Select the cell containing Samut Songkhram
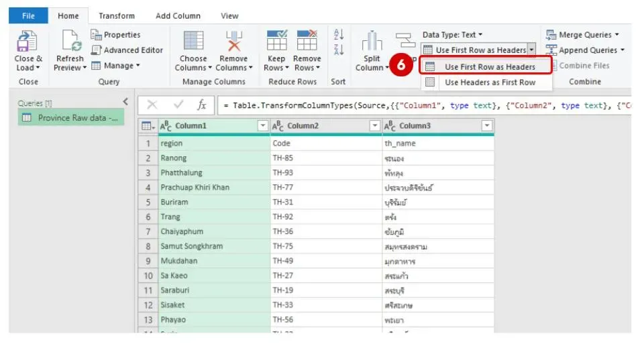644x362 pixels. click(x=214, y=246)
